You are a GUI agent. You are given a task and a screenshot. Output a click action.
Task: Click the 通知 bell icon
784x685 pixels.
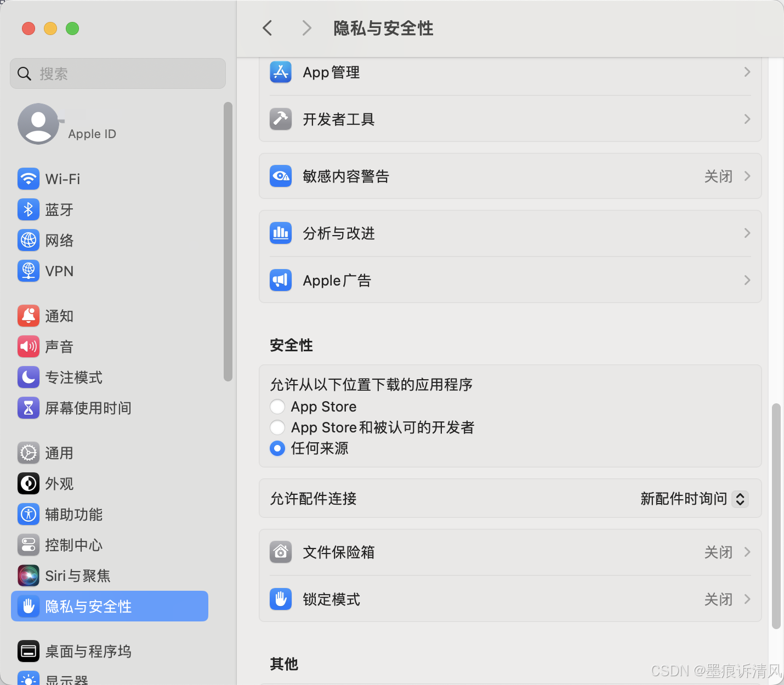click(x=29, y=316)
